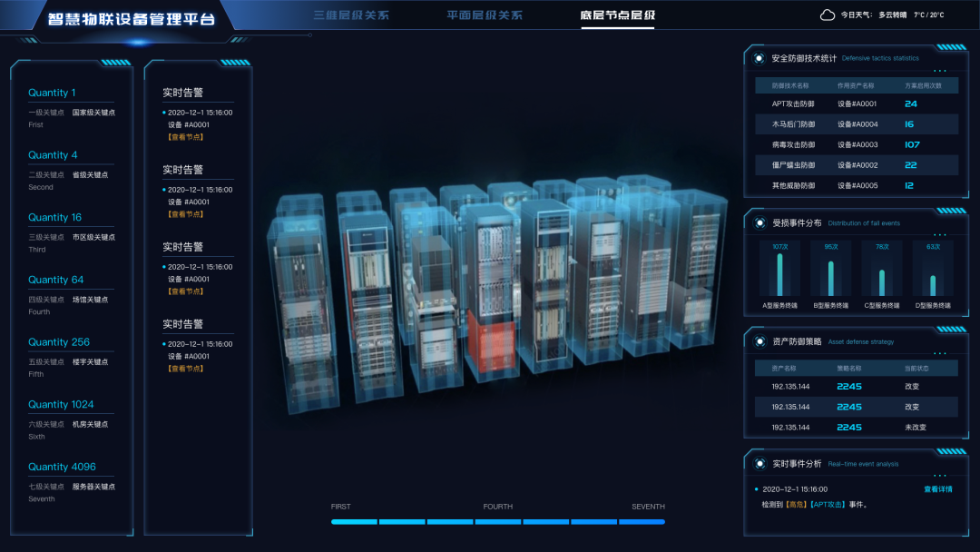Switch to the 平面层级关系 tab
Viewport: 980px width, 552px height.
click(x=485, y=15)
